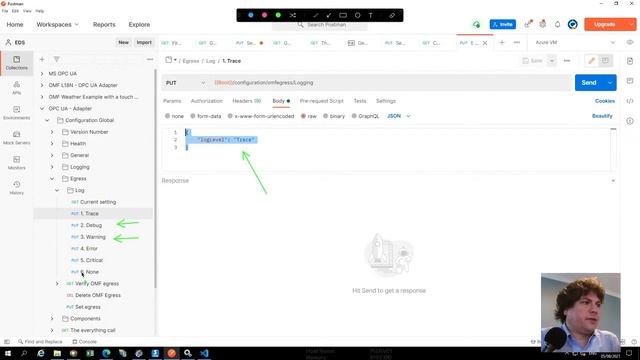Open the History sidebar panel
Screen dimensions: 640x360
[x=16, y=187]
